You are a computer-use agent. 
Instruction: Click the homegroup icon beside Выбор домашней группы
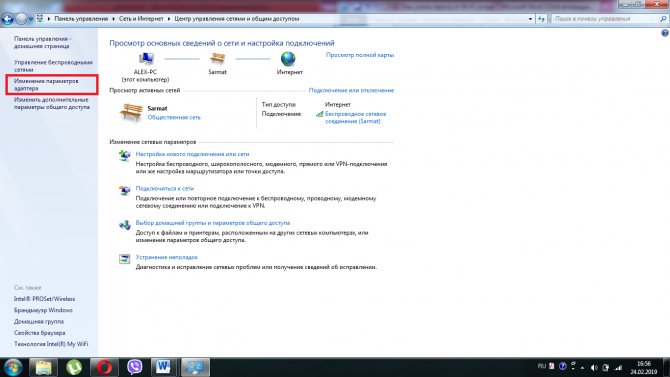(x=124, y=224)
